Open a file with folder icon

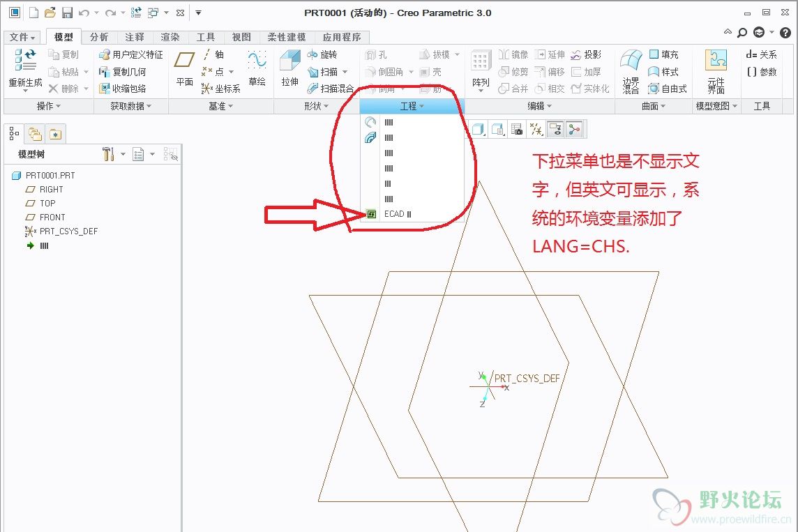tap(50, 13)
